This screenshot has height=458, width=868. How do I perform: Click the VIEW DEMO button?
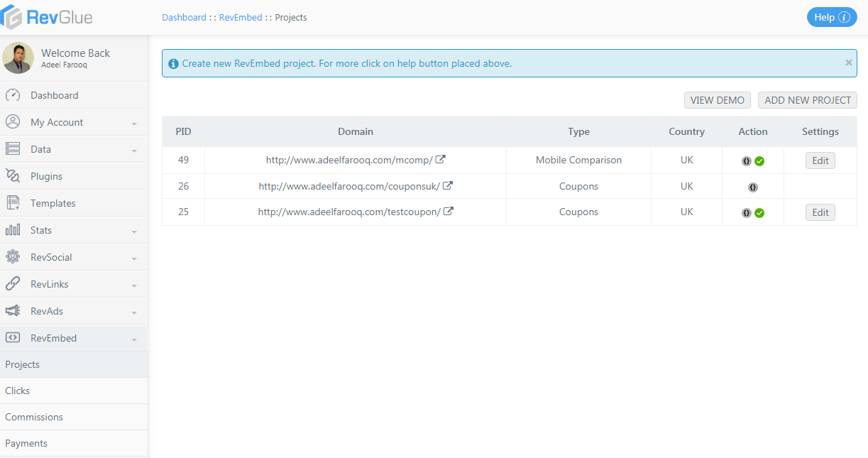click(717, 100)
